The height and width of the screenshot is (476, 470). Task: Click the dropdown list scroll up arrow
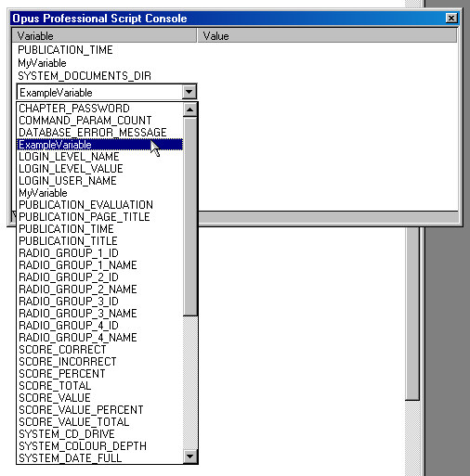pyautogui.click(x=189, y=109)
